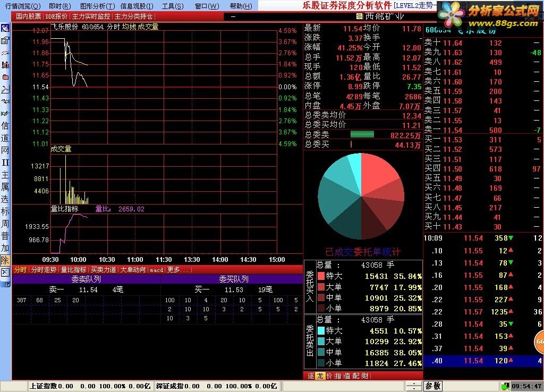Select the 逐 tab under order statistics
The height and width of the screenshot is (392, 544).
click(x=311, y=376)
